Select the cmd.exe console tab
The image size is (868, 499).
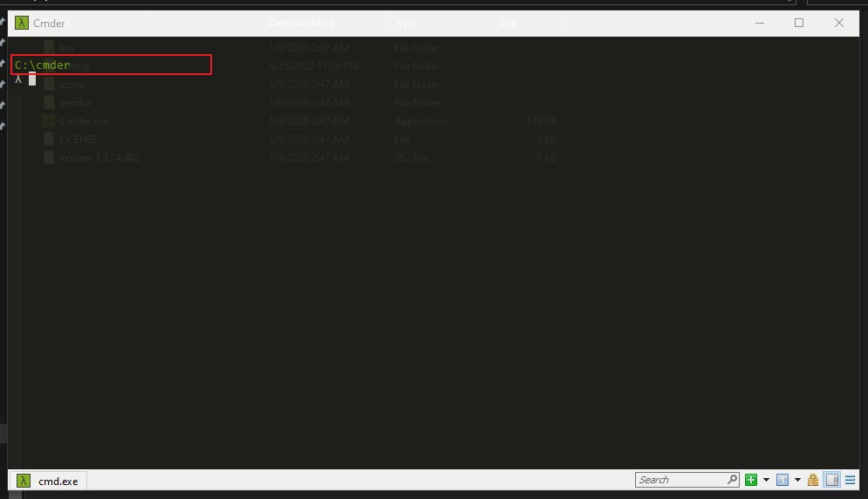48,480
